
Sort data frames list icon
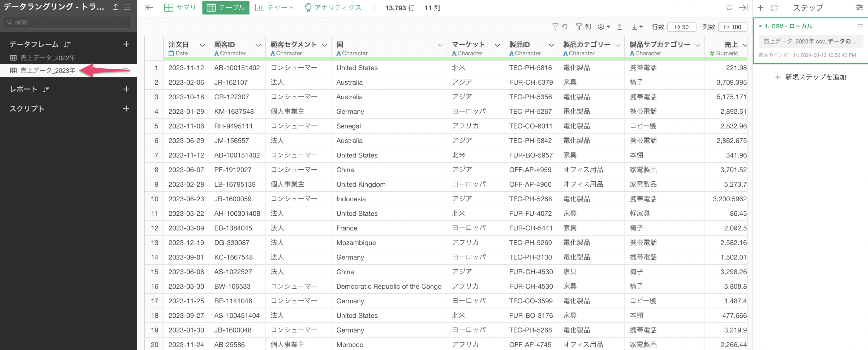tap(67, 44)
